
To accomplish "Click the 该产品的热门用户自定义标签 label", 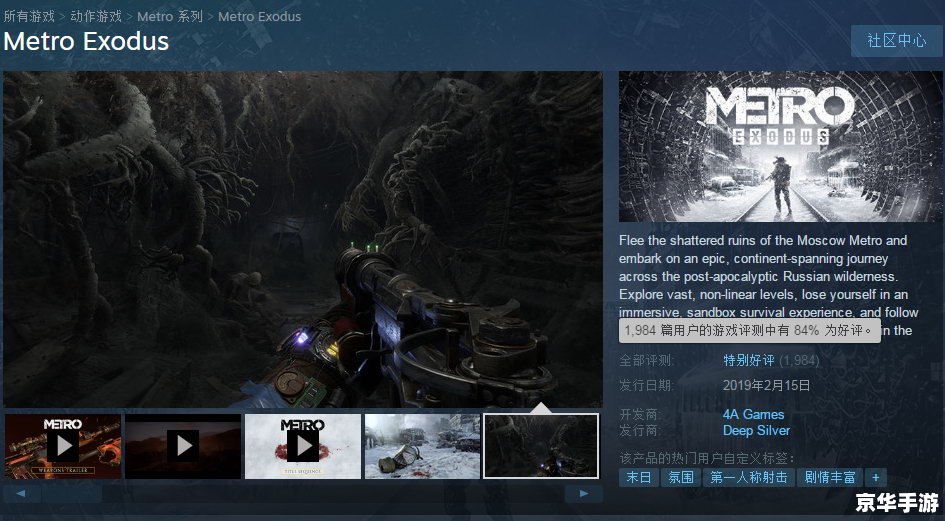I will pyautogui.click(x=707, y=458).
